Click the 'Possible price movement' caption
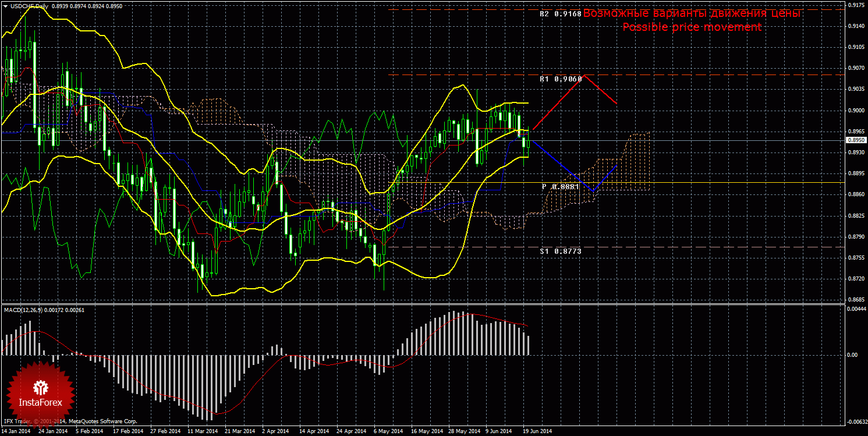The image size is (868, 436). point(692,27)
